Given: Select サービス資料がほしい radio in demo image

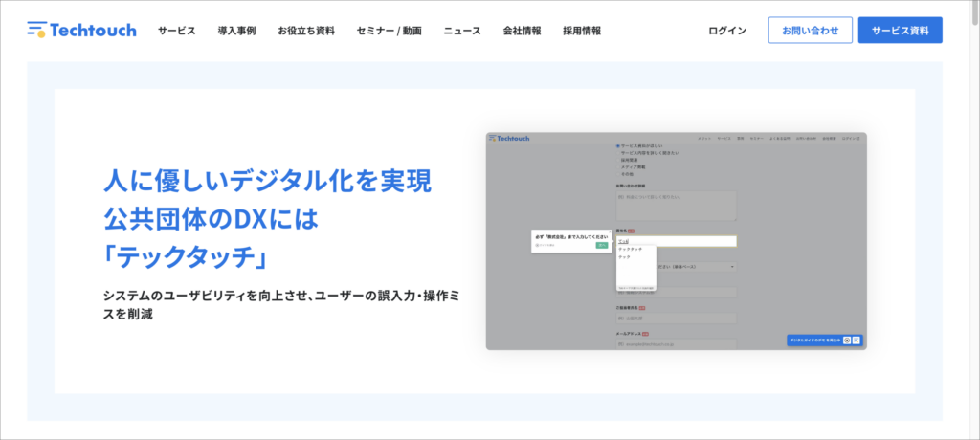Looking at the screenshot, I should tap(618, 145).
